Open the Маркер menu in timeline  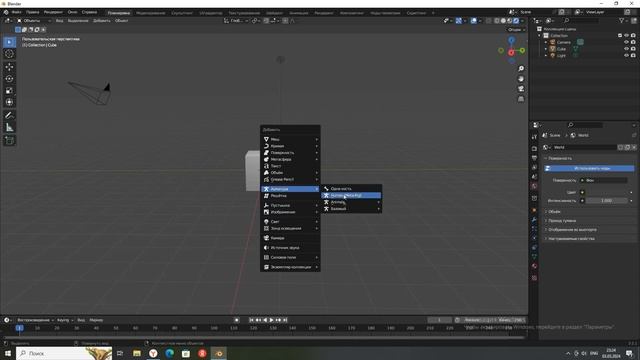click(96, 320)
